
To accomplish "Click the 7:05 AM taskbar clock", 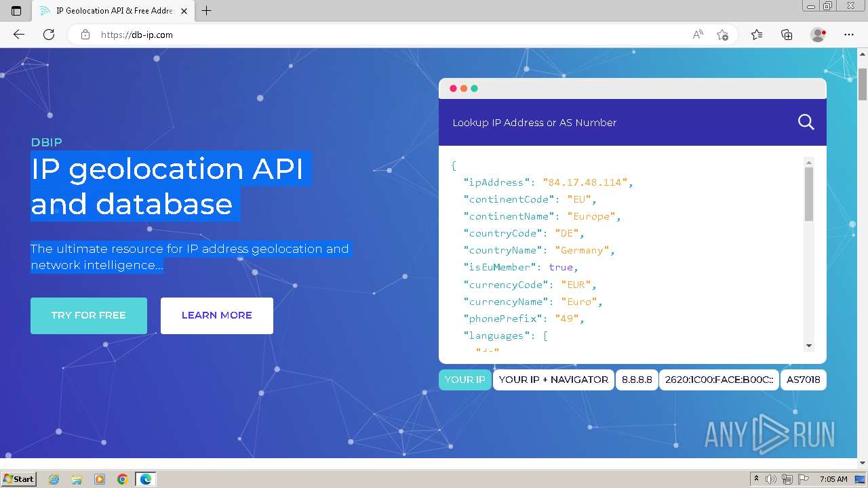I will [x=833, y=479].
